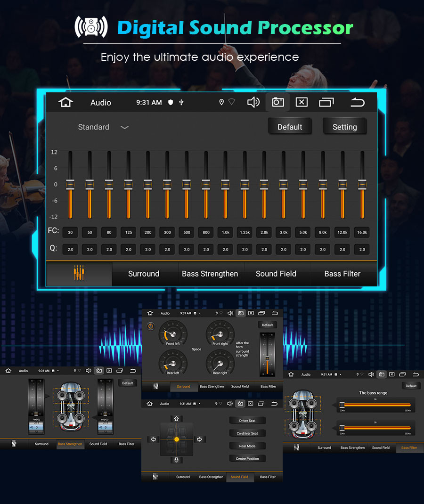Click the Front left surround knob

(172, 333)
